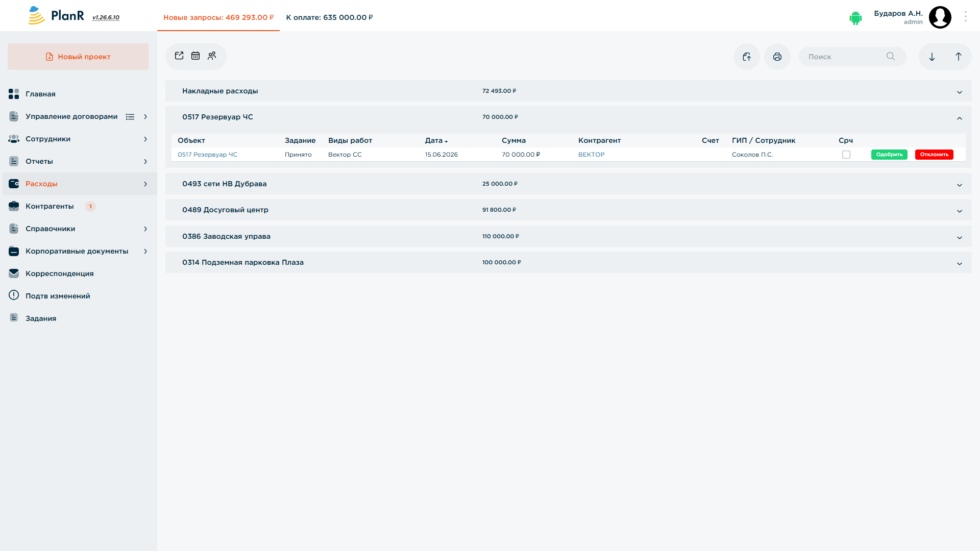Click the green Android icon
This screenshot has width=980, height=551.
[x=855, y=18]
